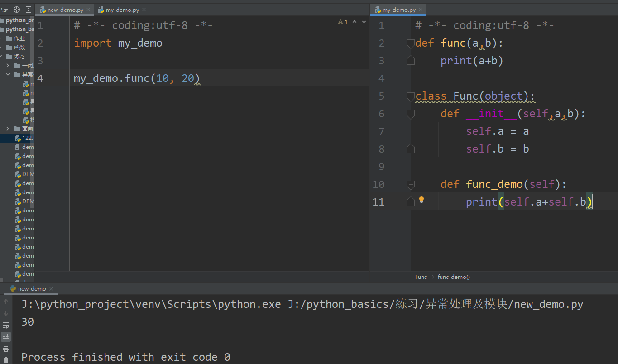
Task: Click the Select Opened File crosshair icon
Action: [x=16, y=9]
